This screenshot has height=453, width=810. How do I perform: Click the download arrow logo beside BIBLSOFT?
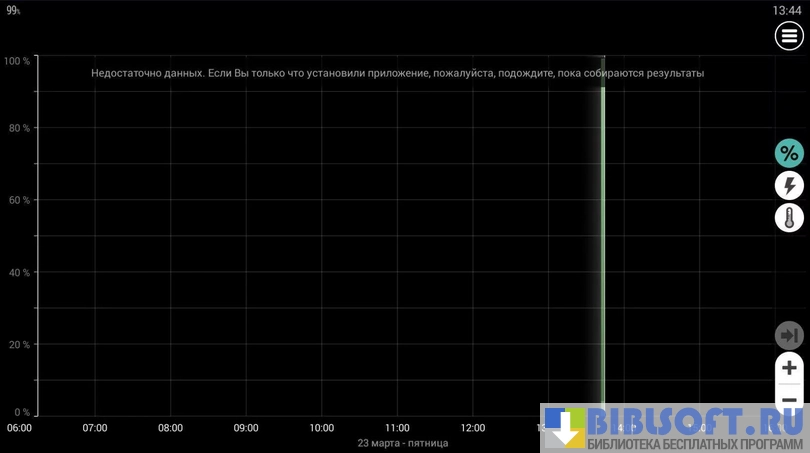[563, 428]
